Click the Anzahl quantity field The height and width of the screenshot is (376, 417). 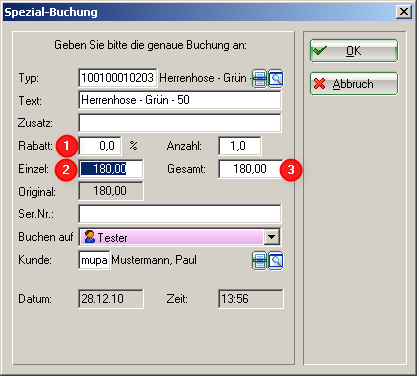pyautogui.click(x=240, y=146)
